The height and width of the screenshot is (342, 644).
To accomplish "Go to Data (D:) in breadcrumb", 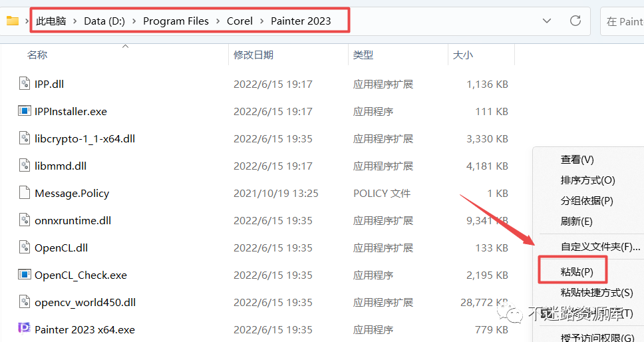I will tap(104, 21).
